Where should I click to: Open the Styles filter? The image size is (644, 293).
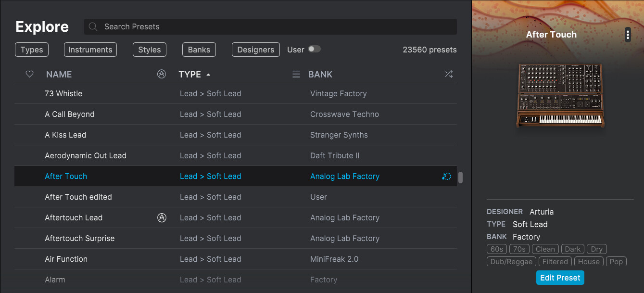coord(150,50)
